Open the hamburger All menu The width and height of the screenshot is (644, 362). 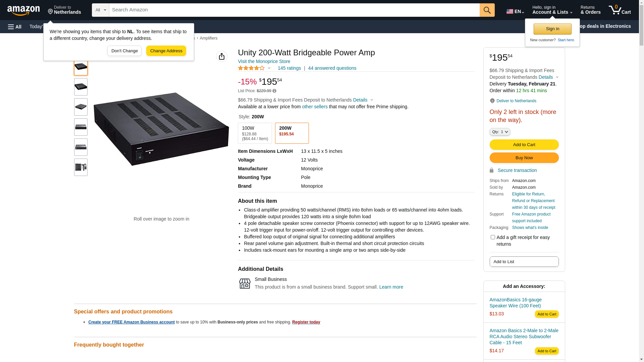(x=15, y=27)
